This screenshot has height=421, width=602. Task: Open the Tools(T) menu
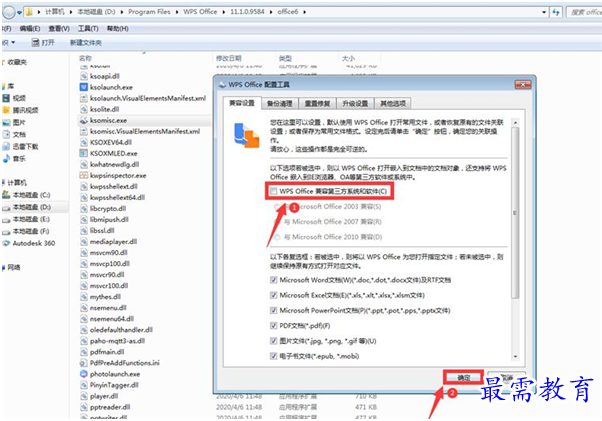point(88,29)
